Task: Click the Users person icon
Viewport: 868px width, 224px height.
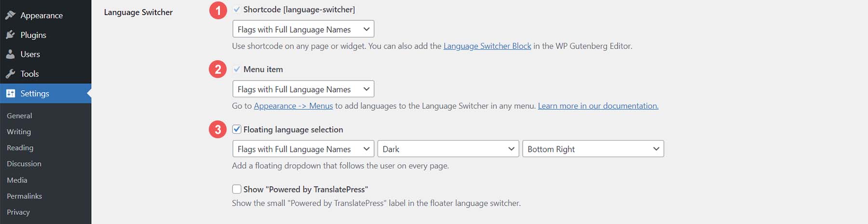Action: [x=10, y=54]
